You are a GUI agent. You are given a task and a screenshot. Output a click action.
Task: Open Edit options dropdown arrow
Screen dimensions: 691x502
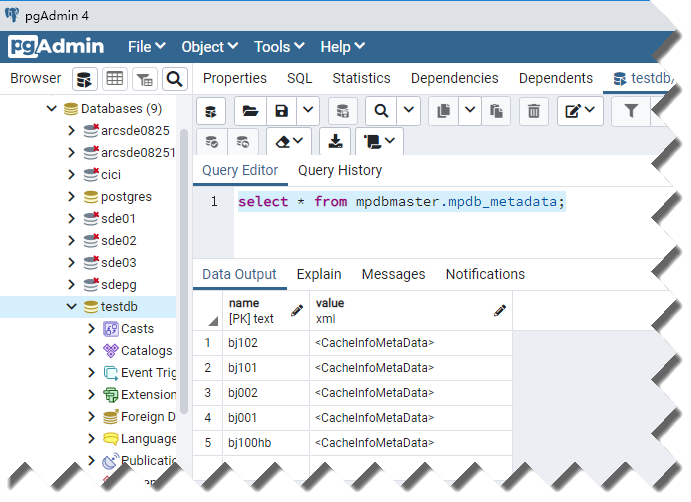(590, 110)
